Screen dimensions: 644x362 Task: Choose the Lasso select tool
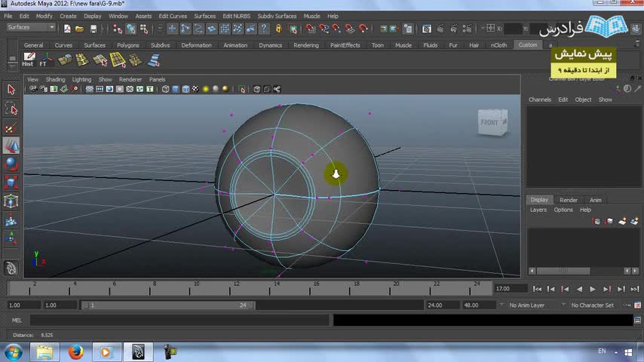click(11, 109)
